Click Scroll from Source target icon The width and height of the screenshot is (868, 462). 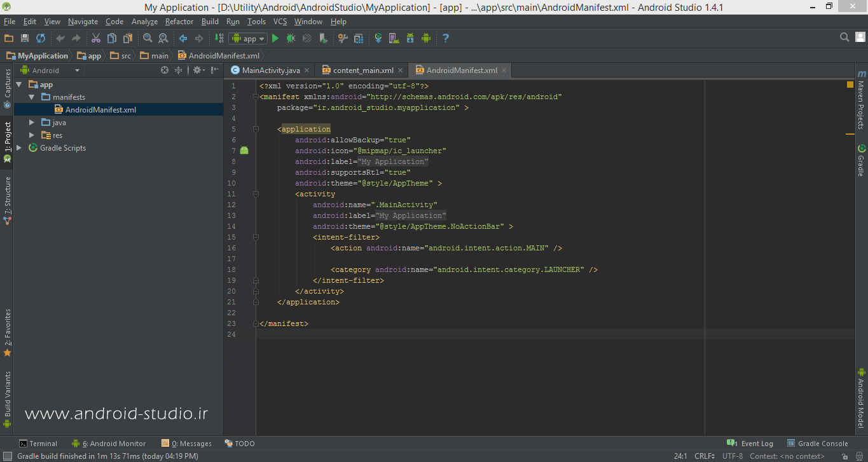[165, 71]
